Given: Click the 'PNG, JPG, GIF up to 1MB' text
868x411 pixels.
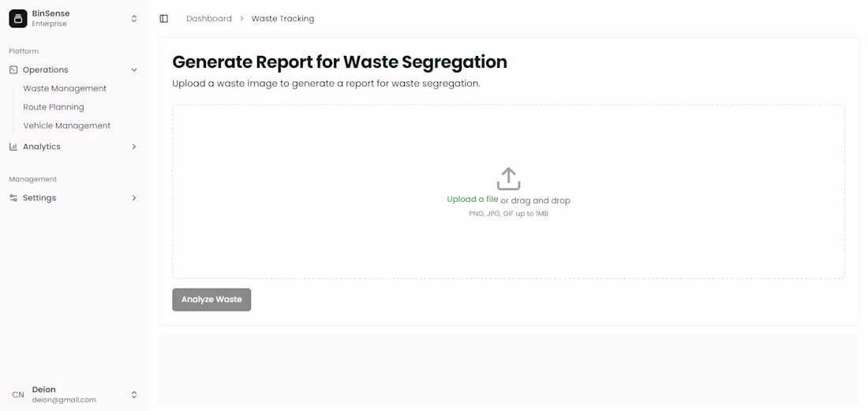Looking at the screenshot, I should point(509,214).
